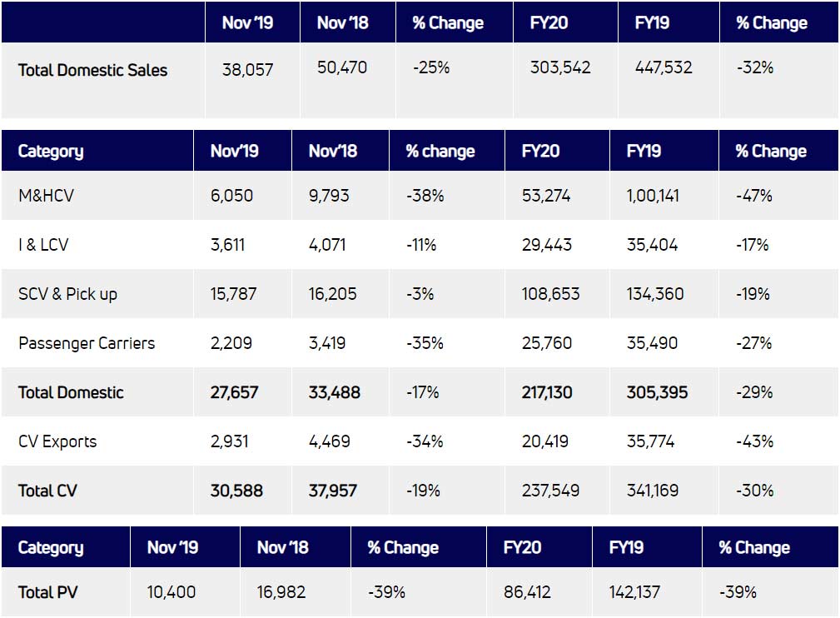Select the Total Domestic Nov'19 value 27,657
Viewport: 840px width, 618px height.
(236, 392)
